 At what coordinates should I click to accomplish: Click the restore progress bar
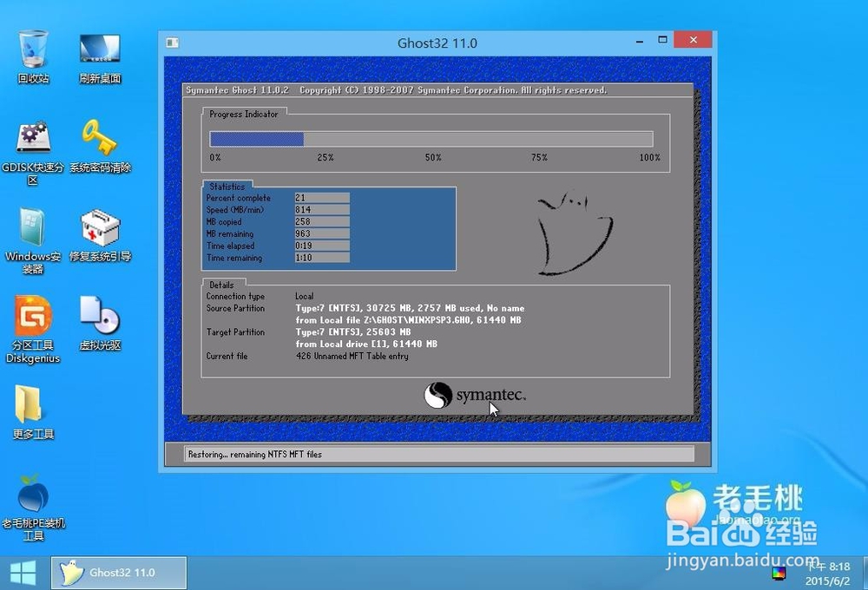click(431, 139)
